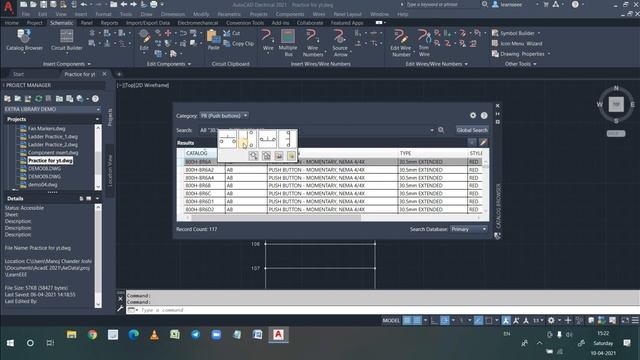640x360 pixels.
Task: Click the command line input field
Action: pyautogui.click(x=384, y=310)
